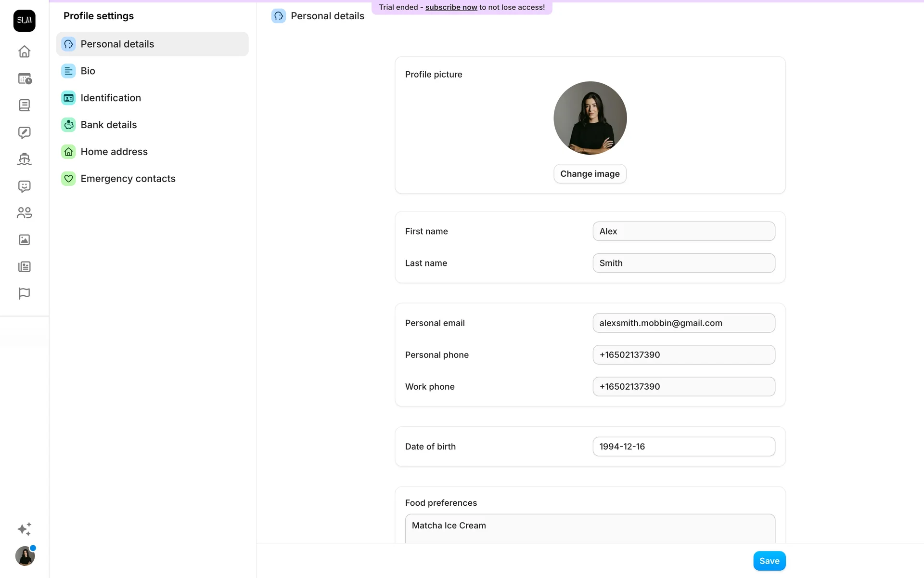Click the flag icon in sidebar
924x578 pixels.
(x=24, y=293)
